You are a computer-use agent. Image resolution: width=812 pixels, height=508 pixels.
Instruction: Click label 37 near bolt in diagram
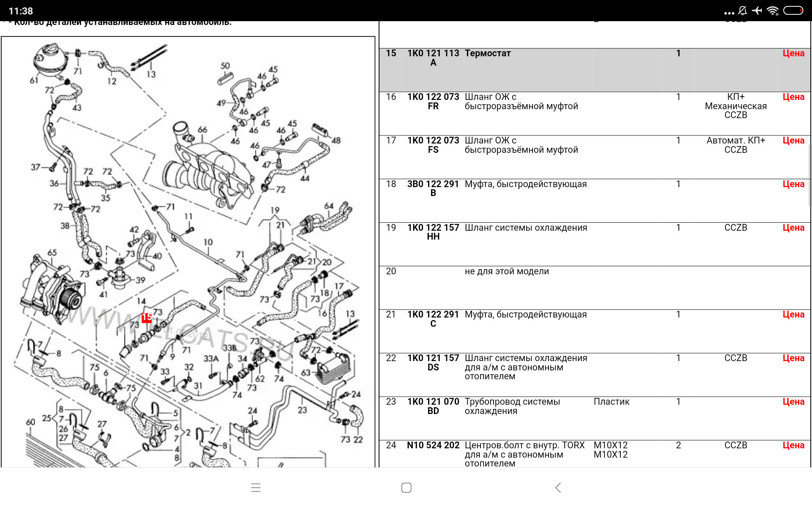[x=36, y=167]
